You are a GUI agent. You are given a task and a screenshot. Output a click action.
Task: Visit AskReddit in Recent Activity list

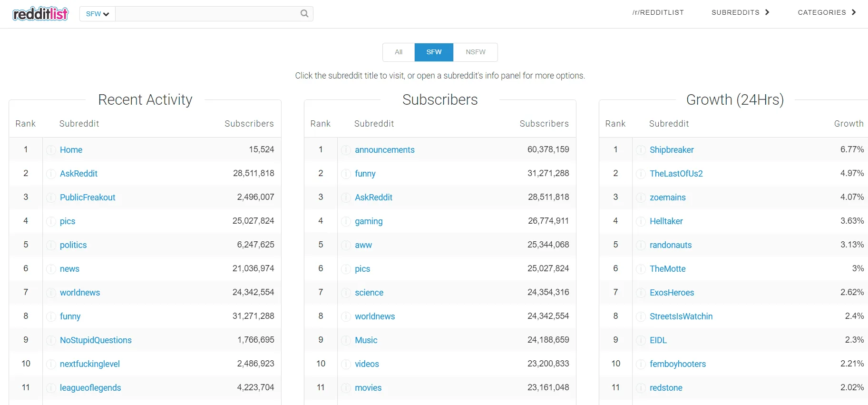(78, 174)
